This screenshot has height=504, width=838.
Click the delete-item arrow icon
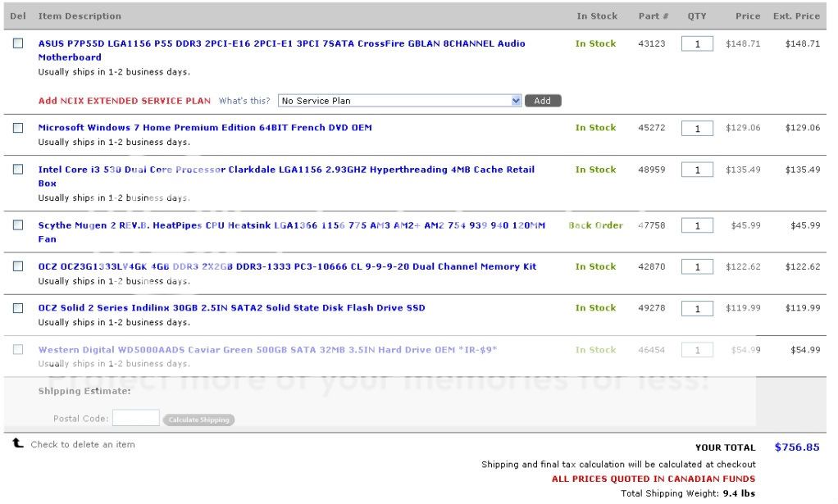click(18, 443)
